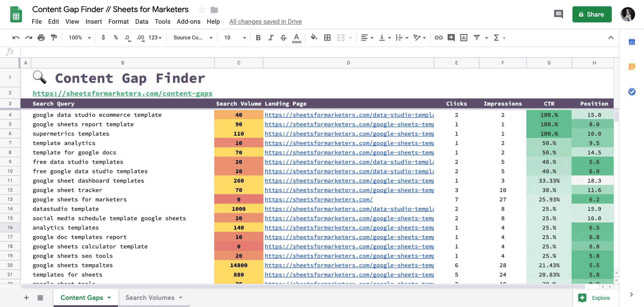Open text rotation dropdown
The width and height of the screenshot is (644, 307).
click(420, 38)
